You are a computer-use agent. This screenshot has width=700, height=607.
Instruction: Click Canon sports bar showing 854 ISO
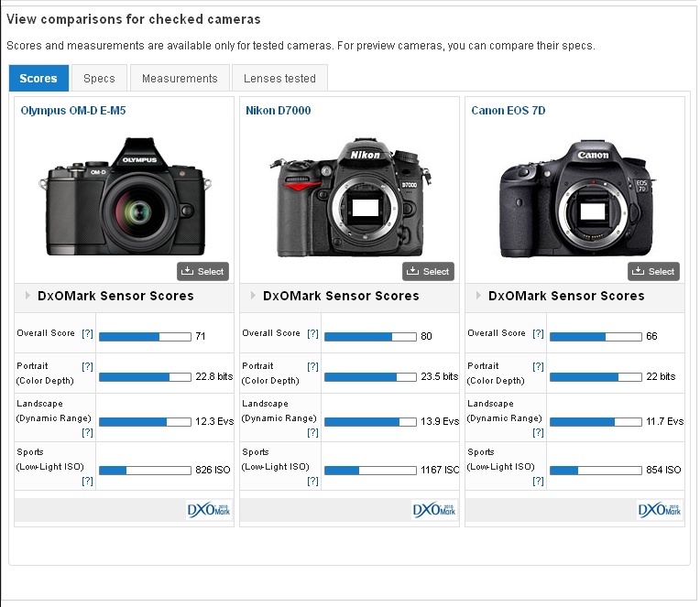596,470
